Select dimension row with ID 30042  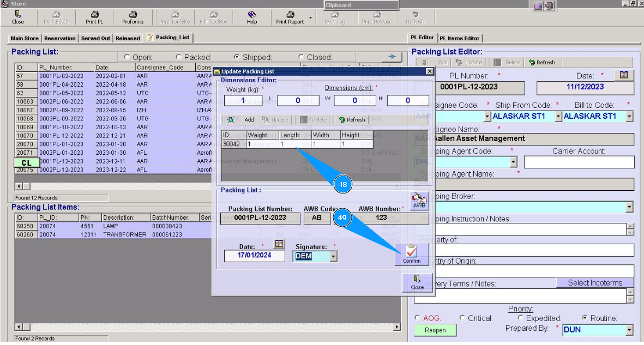[297, 144]
